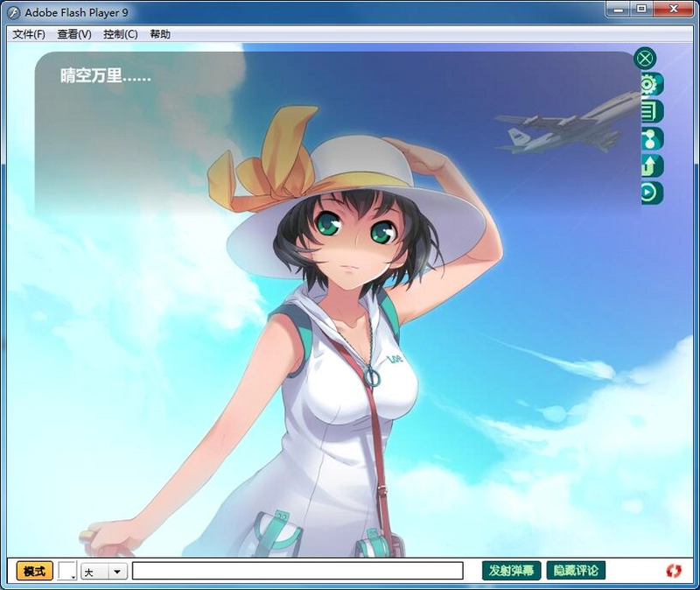Open the list document icon in sidebar

pos(651,111)
